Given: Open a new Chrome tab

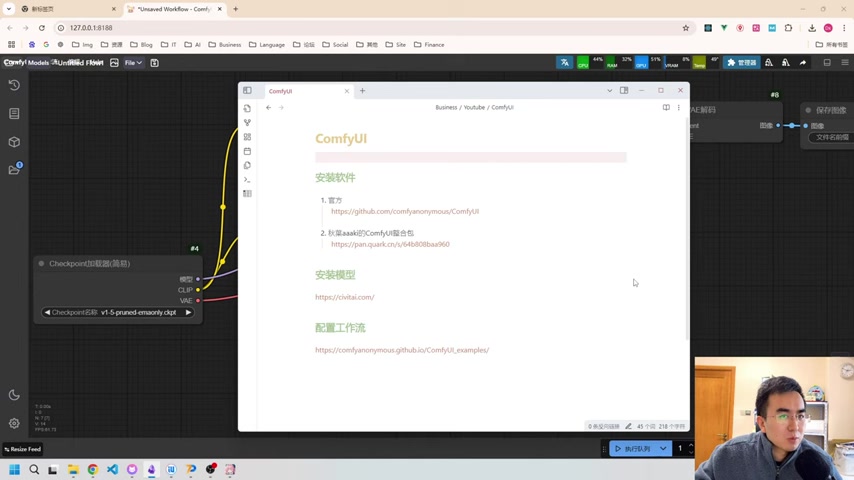Looking at the screenshot, I should pyautogui.click(x=236, y=9).
